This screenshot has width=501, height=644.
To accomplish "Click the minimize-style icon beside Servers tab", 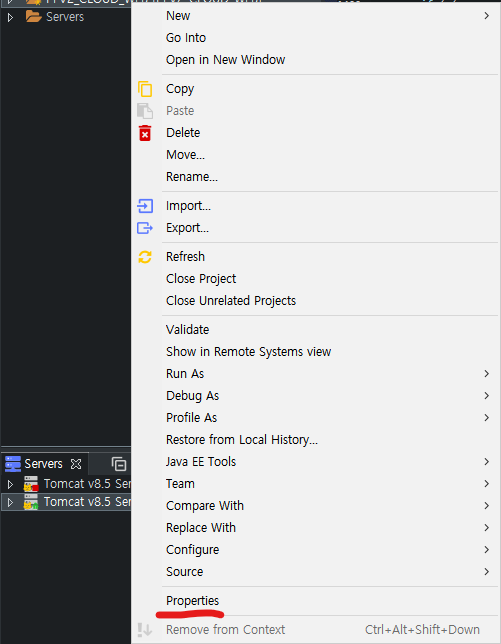I will click(x=119, y=464).
